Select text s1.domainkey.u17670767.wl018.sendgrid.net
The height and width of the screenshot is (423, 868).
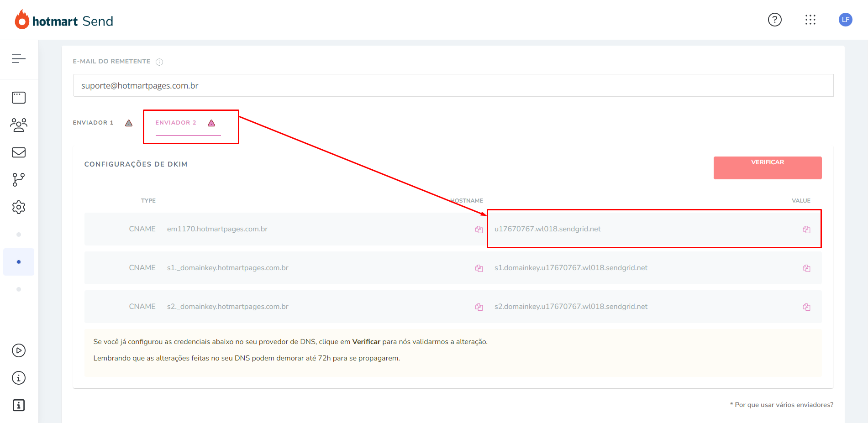coord(571,268)
